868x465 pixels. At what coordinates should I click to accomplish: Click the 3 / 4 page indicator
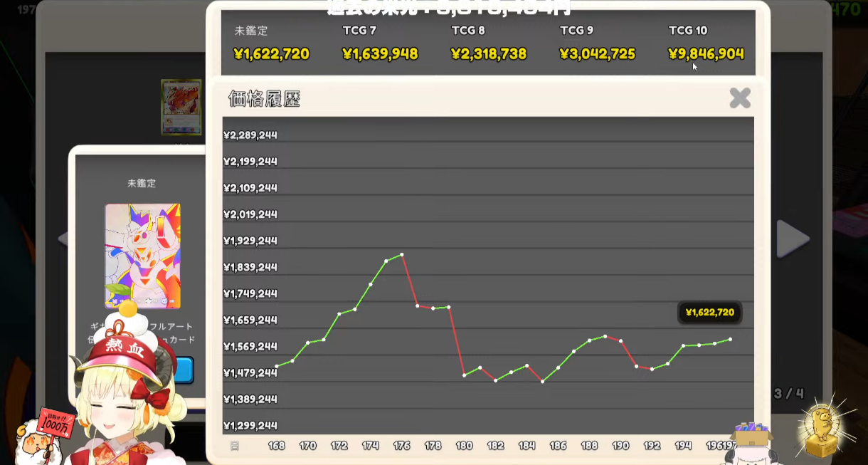click(x=789, y=393)
